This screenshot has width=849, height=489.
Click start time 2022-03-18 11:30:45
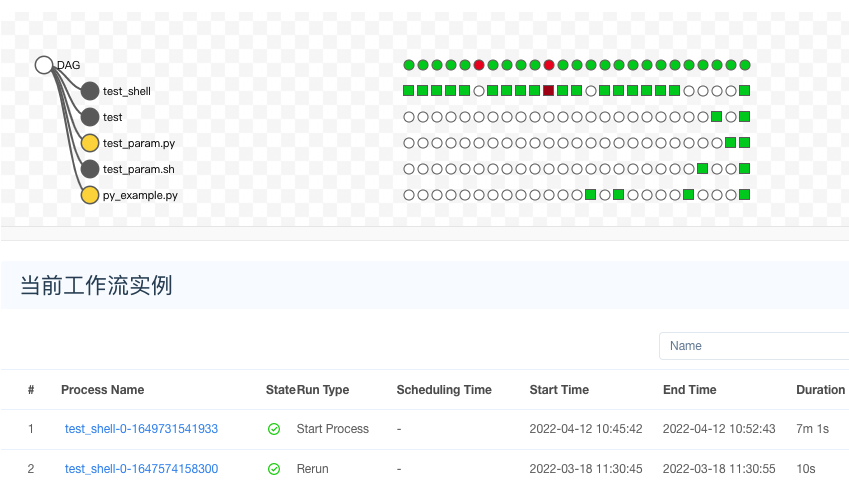click(x=586, y=469)
